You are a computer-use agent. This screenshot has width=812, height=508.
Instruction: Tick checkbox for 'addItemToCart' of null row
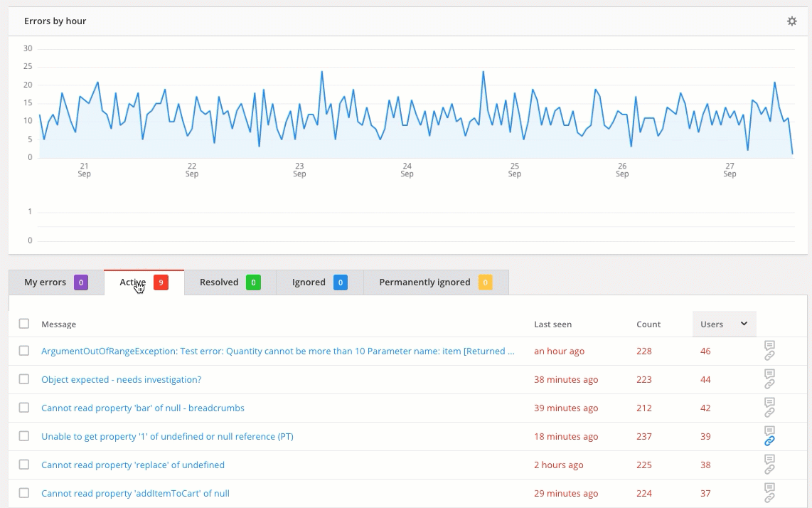(x=24, y=493)
